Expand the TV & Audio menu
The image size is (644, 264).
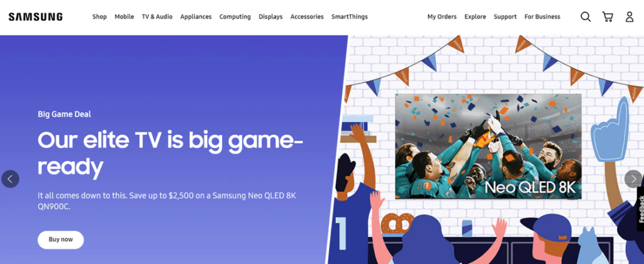coord(157,17)
